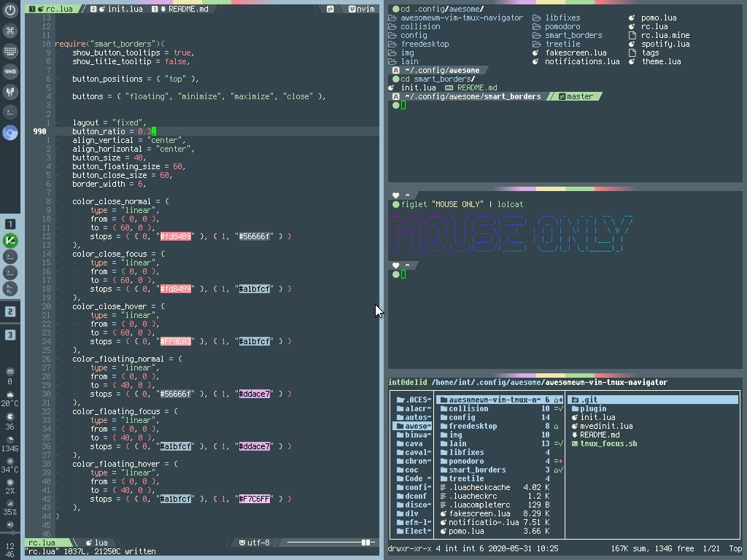Mute audio via sidebar speaker icon
This screenshot has height=560, width=747.
(10, 524)
